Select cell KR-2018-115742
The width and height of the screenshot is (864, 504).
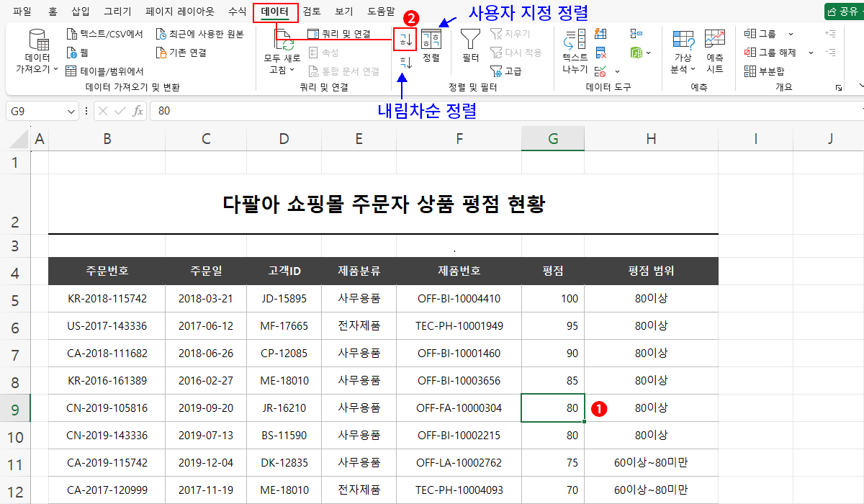coord(107,299)
